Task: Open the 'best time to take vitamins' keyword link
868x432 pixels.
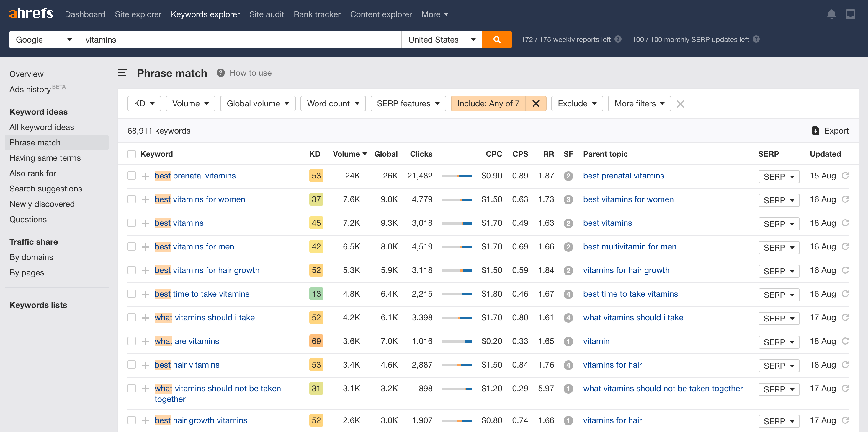Action: pos(202,294)
